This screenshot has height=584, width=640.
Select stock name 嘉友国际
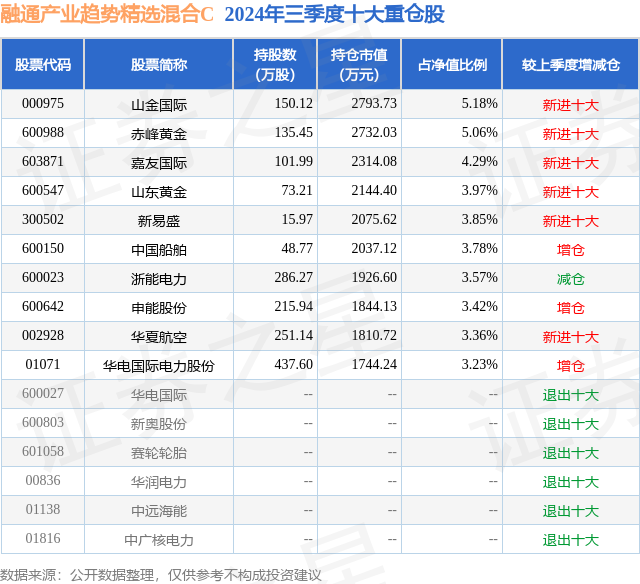(x=159, y=163)
